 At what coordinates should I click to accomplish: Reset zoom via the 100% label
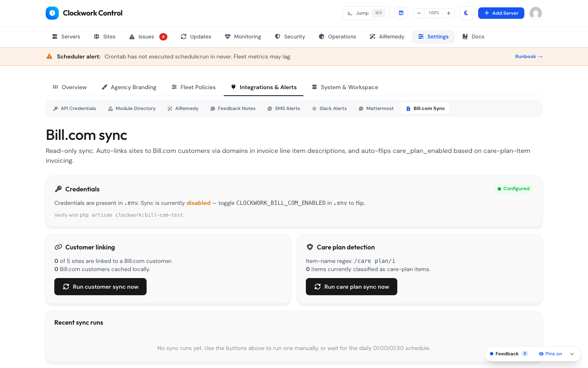434,13
